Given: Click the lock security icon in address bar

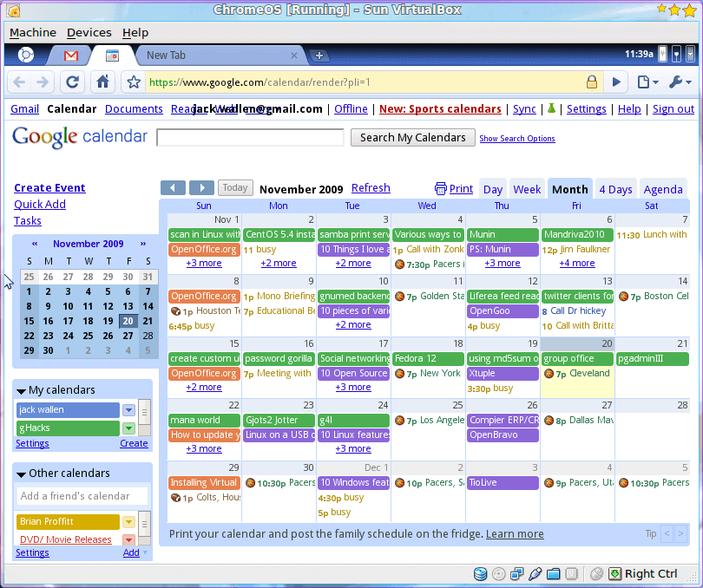Looking at the screenshot, I should coord(592,82).
